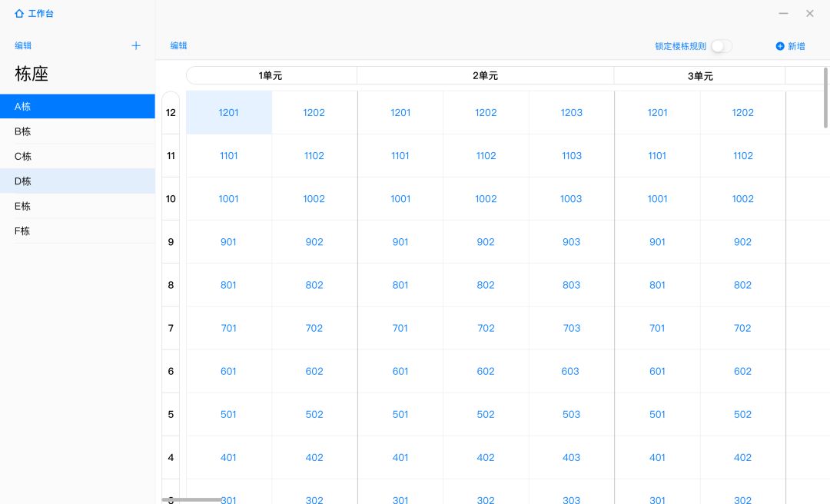Select D栋 in the building list
This screenshot has height=504, width=830.
pos(78,181)
